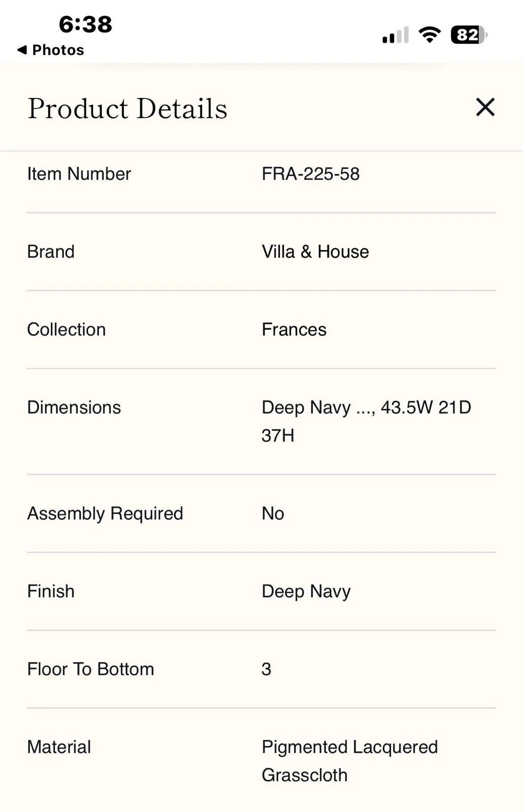This screenshot has height=812, width=523.
Task: Tap the Assembly Required No value
Action: click(273, 513)
